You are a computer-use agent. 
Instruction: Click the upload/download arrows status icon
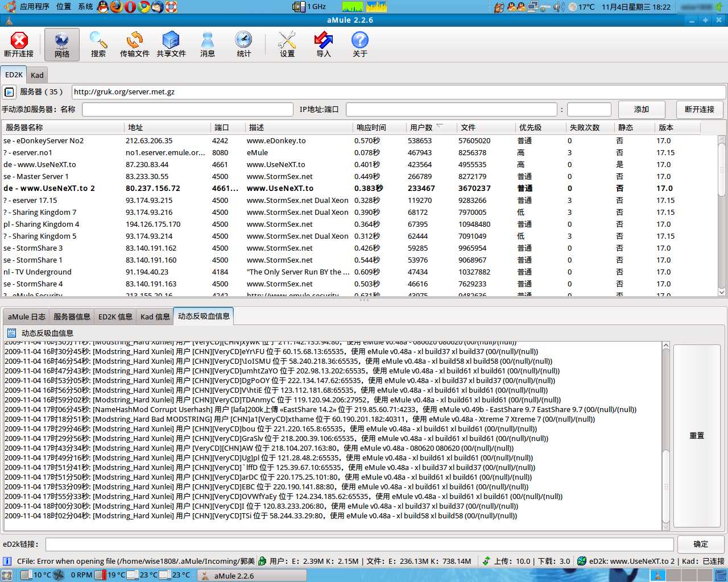[x=486, y=561]
